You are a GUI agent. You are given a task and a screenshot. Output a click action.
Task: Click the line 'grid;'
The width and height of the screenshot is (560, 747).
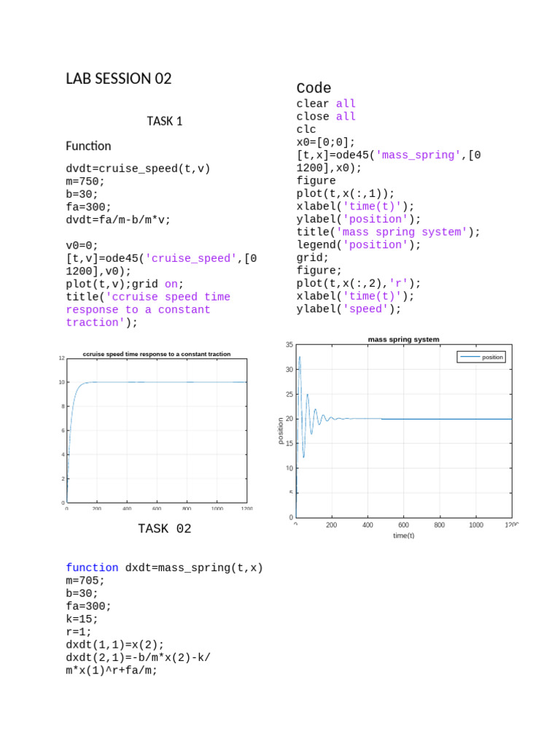pos(313,258)
